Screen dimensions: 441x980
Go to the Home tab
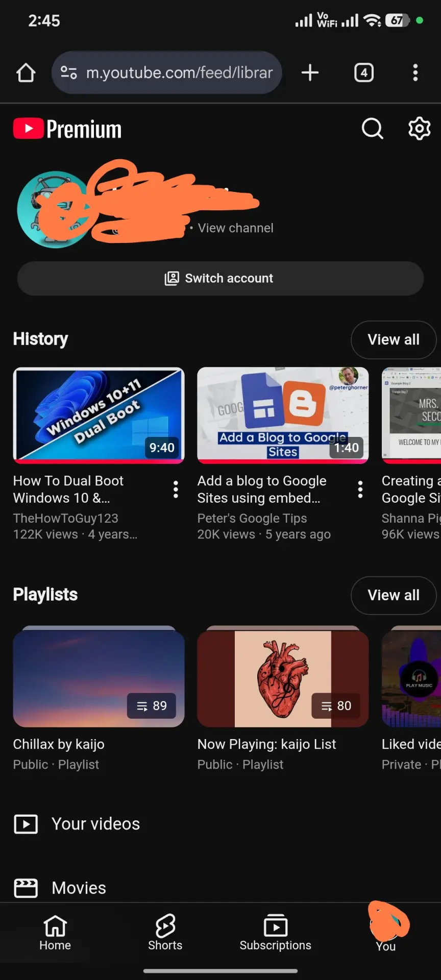[x=55, y=933]
